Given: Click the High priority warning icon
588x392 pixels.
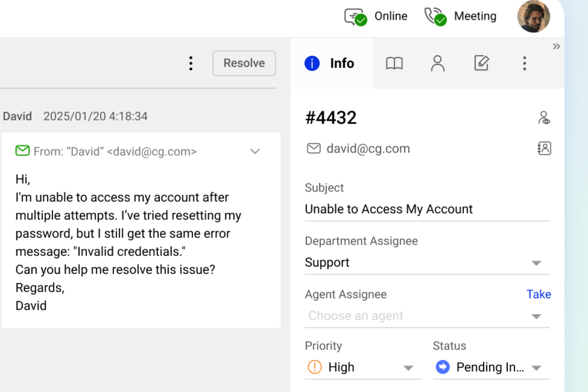Looking at the screenshot, I should point(315,367).
